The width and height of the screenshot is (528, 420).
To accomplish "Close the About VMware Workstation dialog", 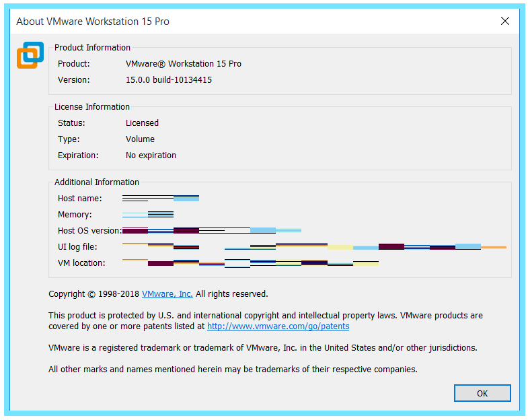I will [x=504, y=21].
